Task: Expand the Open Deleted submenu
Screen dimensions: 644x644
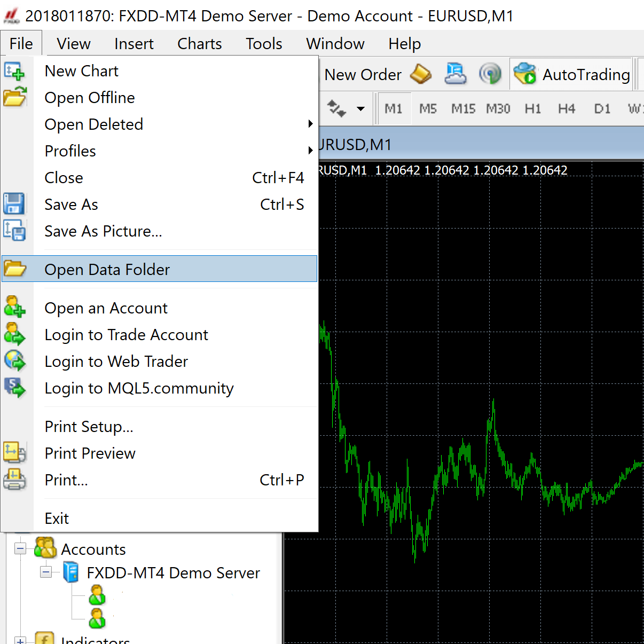Action: (310, 124)
